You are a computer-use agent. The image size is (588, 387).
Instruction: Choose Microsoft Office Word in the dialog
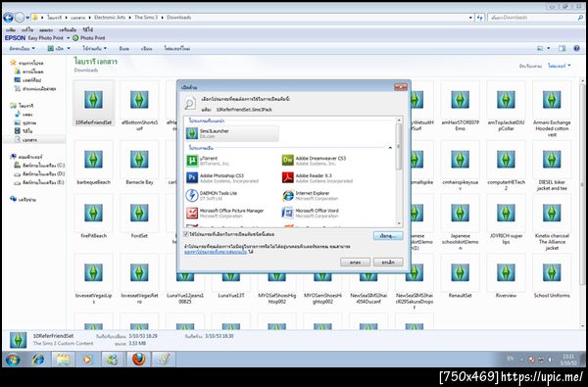pos(310,213)
